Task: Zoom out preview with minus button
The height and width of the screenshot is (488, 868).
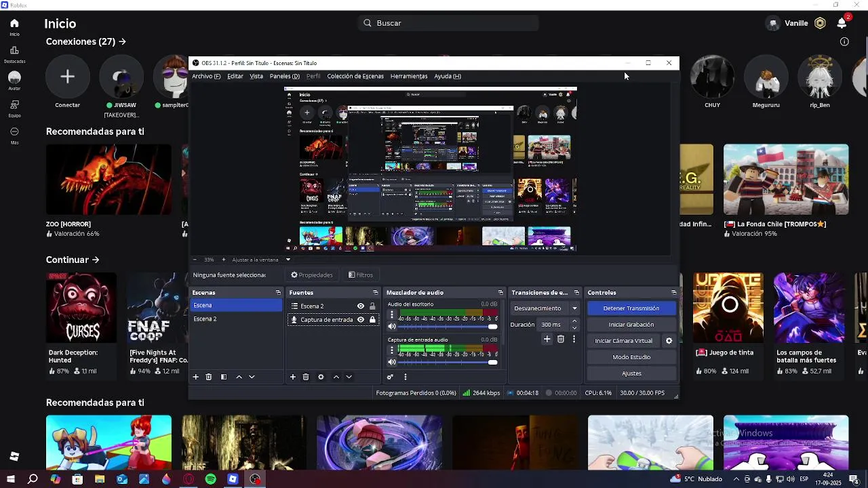Action: click(x=195, y=260)
